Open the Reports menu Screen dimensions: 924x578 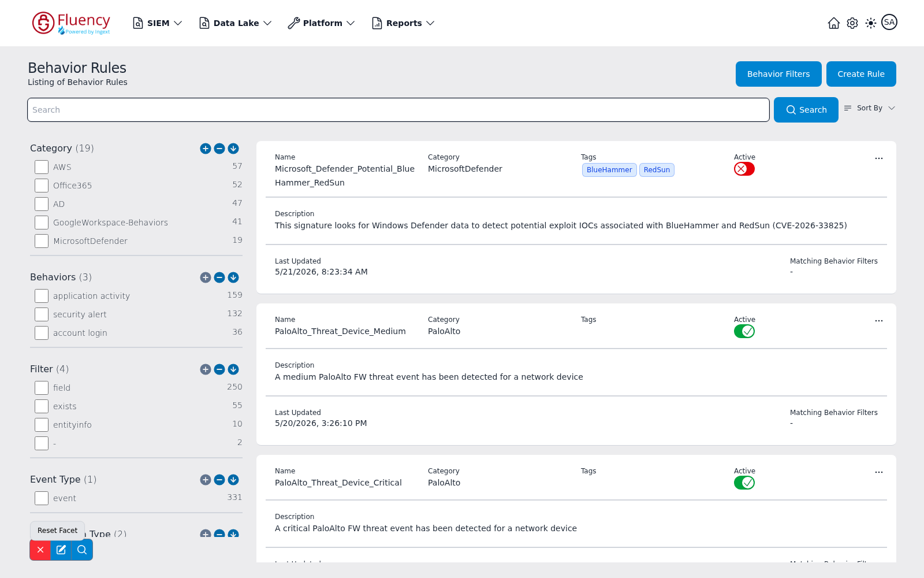403,23
